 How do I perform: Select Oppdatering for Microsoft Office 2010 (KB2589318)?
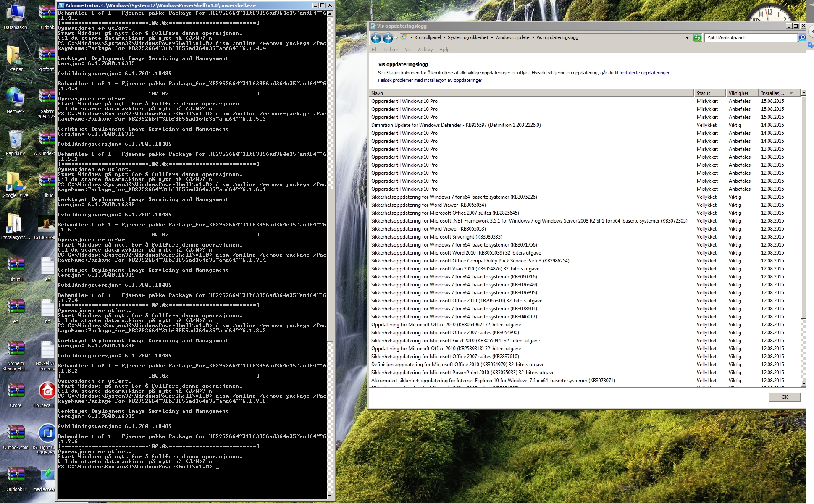pyautogui.click(x=585, y=349)
